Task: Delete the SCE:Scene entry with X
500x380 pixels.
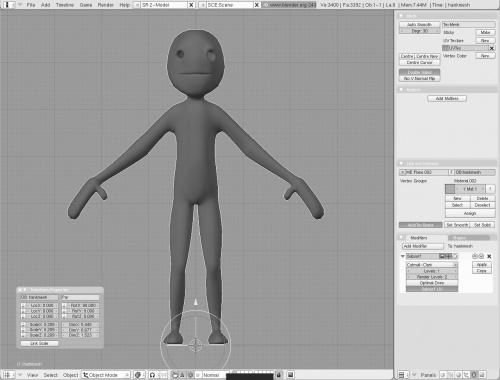Action: (257, 5)
